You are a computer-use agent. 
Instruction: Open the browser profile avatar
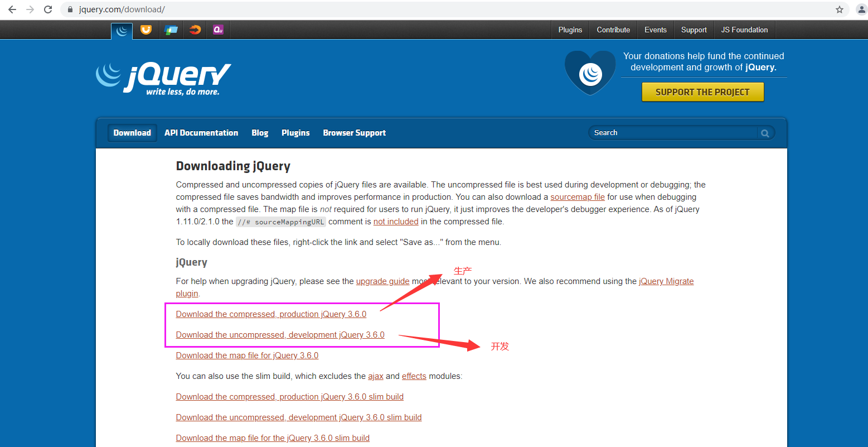pos(861,9)
